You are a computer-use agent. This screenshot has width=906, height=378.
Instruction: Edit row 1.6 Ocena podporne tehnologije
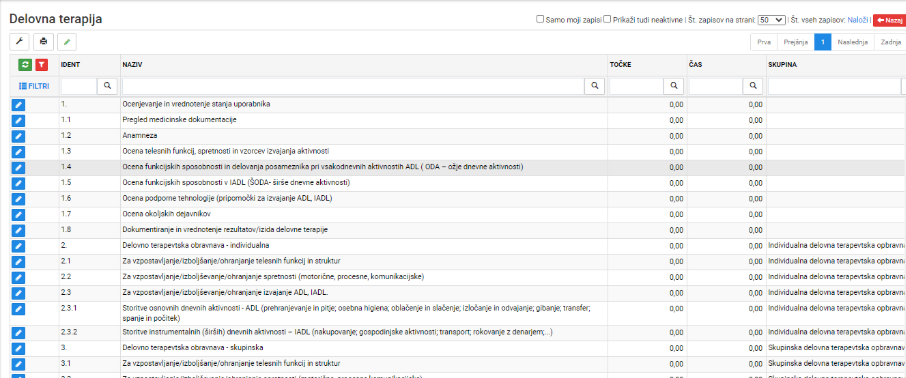pos(18,199)
